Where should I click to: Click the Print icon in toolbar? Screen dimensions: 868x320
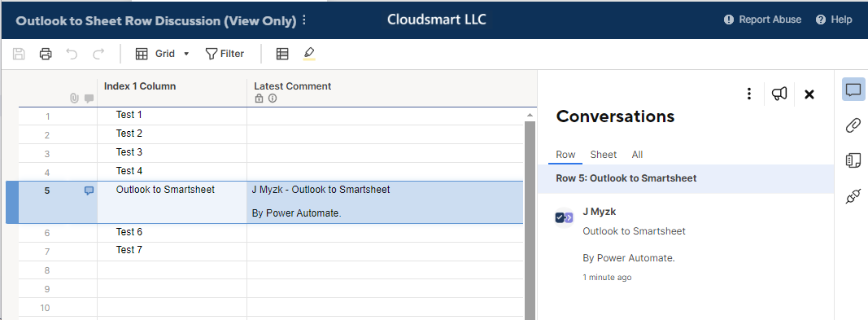[x=46, y=54]
